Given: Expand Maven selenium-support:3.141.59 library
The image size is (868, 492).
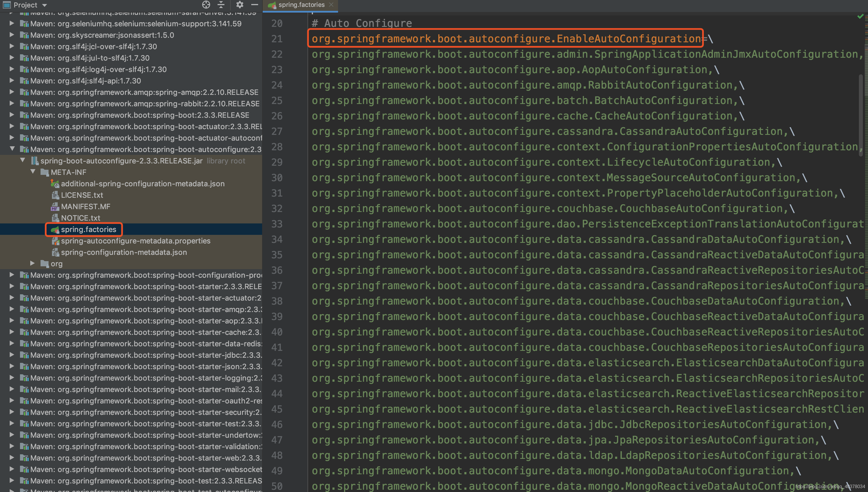Looking at the screenshot, I should coord(12,23).
